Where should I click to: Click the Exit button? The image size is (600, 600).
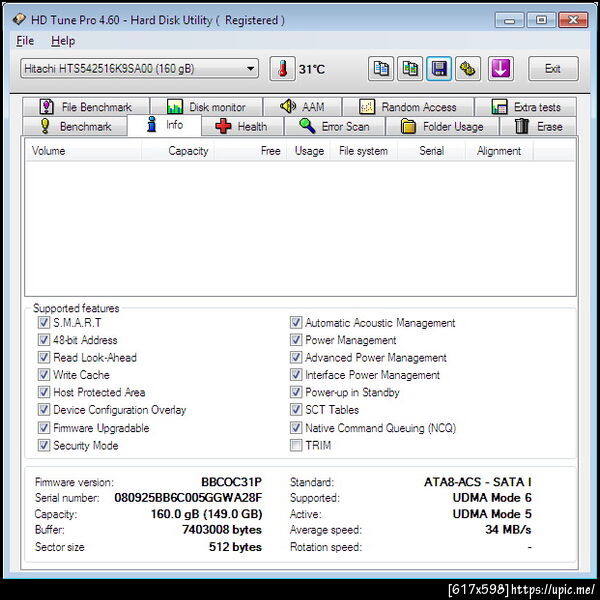tap(553, 69)
